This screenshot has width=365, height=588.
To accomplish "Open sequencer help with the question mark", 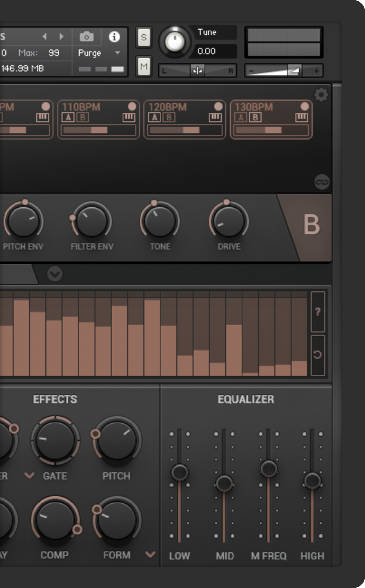I will tap(318, 312).
